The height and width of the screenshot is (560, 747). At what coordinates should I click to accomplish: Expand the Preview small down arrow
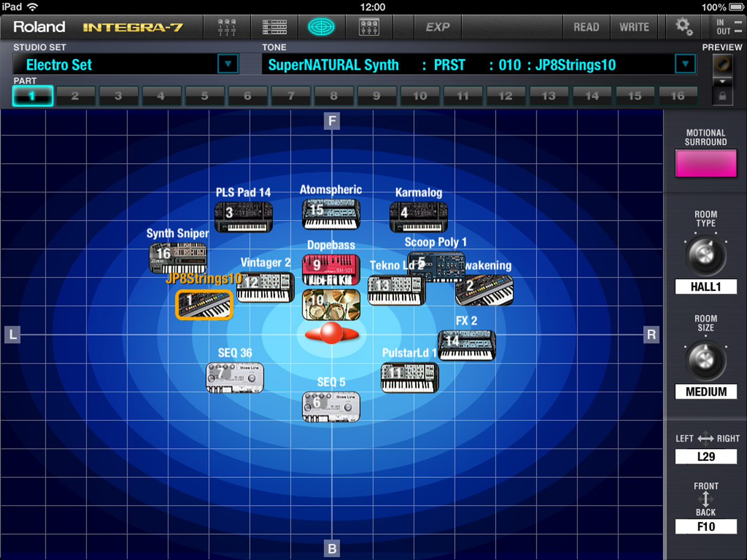(x=722, y=82)
